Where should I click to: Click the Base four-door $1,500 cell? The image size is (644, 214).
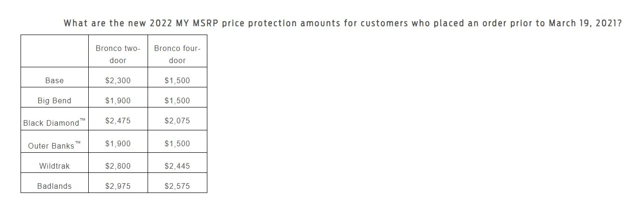(177, 80)
